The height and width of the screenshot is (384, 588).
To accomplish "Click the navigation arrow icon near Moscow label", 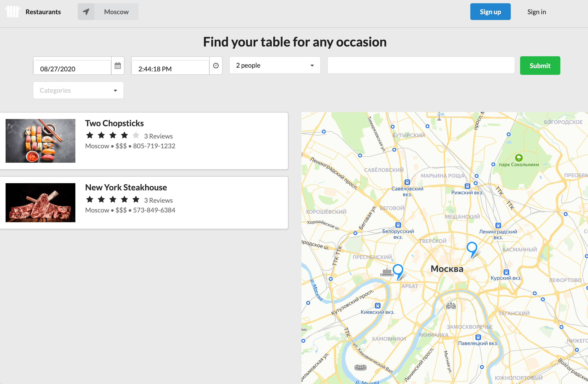I will point(86,12).
